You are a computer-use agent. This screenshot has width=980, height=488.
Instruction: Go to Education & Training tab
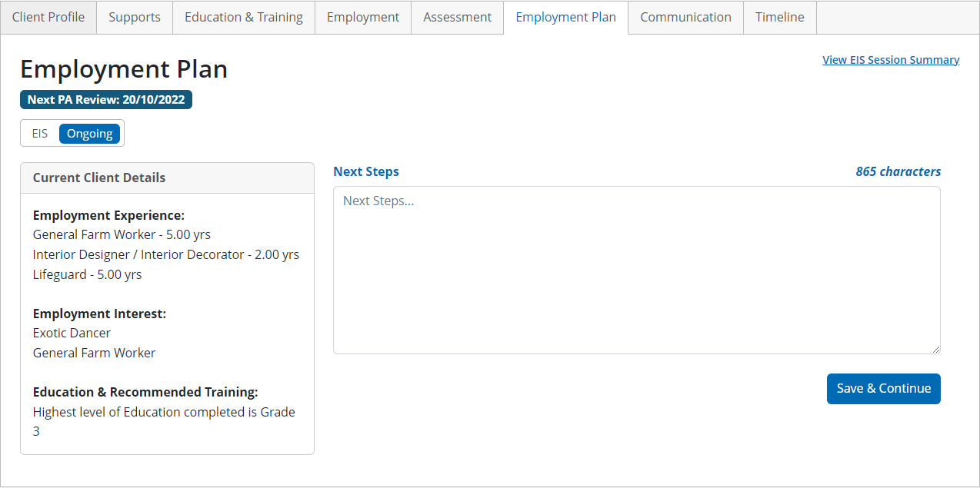click(x=244, y=17)
